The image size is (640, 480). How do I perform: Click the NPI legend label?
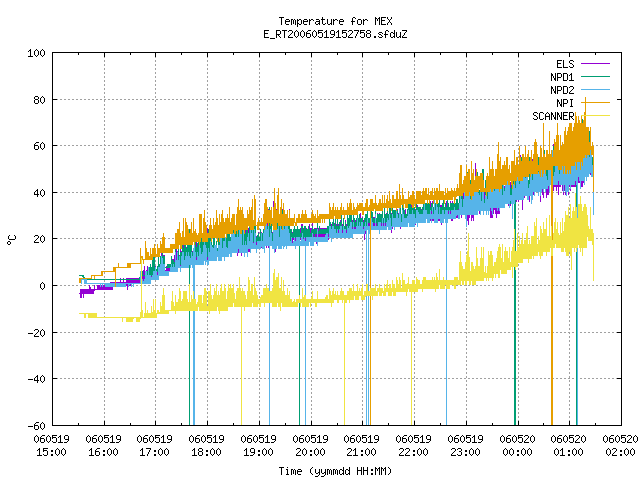(565, 103)
